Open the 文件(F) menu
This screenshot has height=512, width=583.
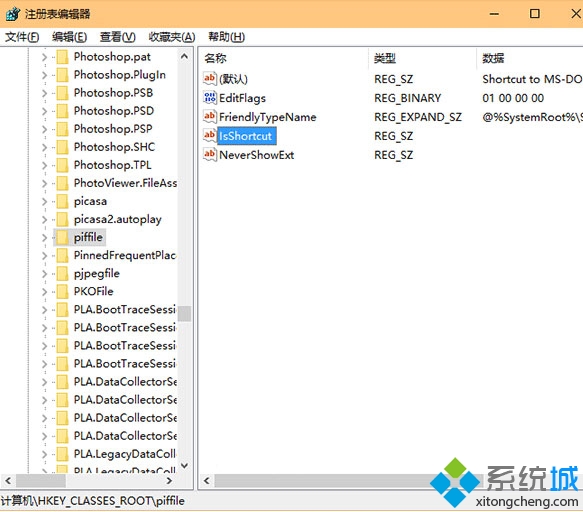[x=22, y=37]
